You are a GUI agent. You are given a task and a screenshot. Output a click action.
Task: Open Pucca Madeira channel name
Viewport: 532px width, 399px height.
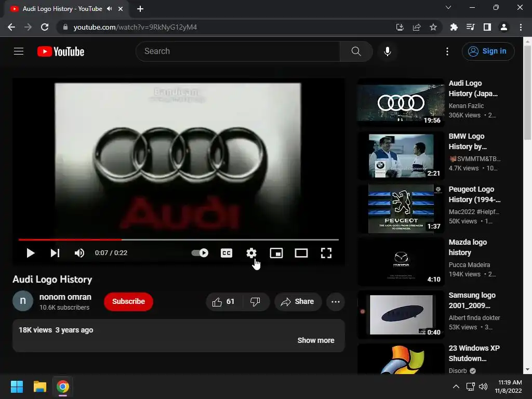(469, 264)
